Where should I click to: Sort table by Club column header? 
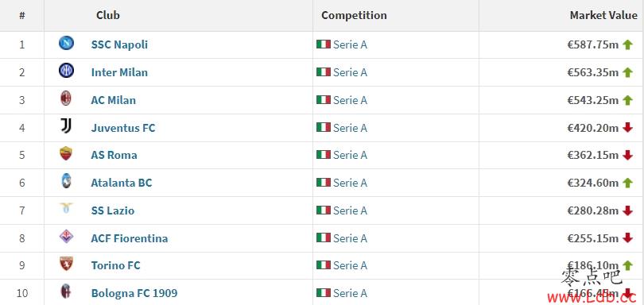pyautogui.click(x=108, y=15)
